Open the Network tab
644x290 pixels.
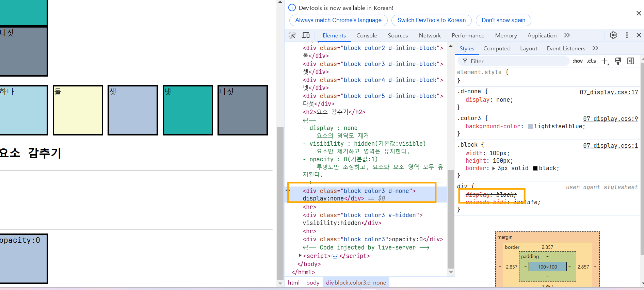pos(430,35)
